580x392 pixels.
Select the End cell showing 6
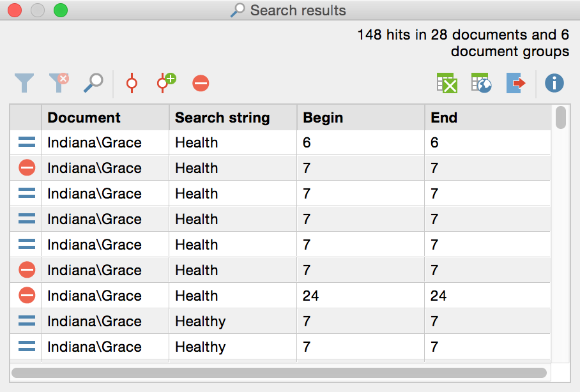pos(487,142)
